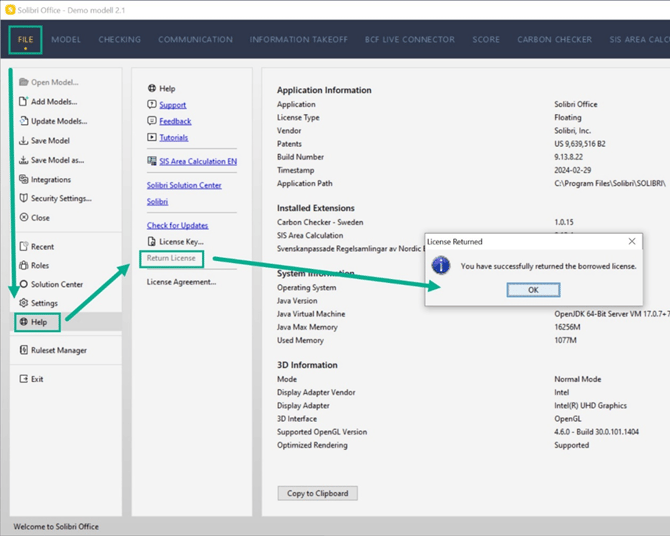Open the Check for Updates link
Viewport: 670px width, 536px height.
click(x=177, y=225)
